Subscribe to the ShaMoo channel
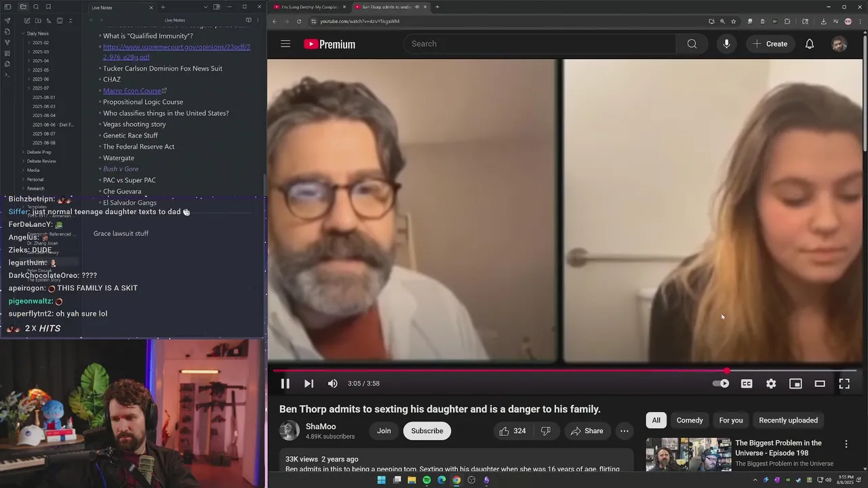The width and height of the screenshot is (868, 488). coord(427,431)
